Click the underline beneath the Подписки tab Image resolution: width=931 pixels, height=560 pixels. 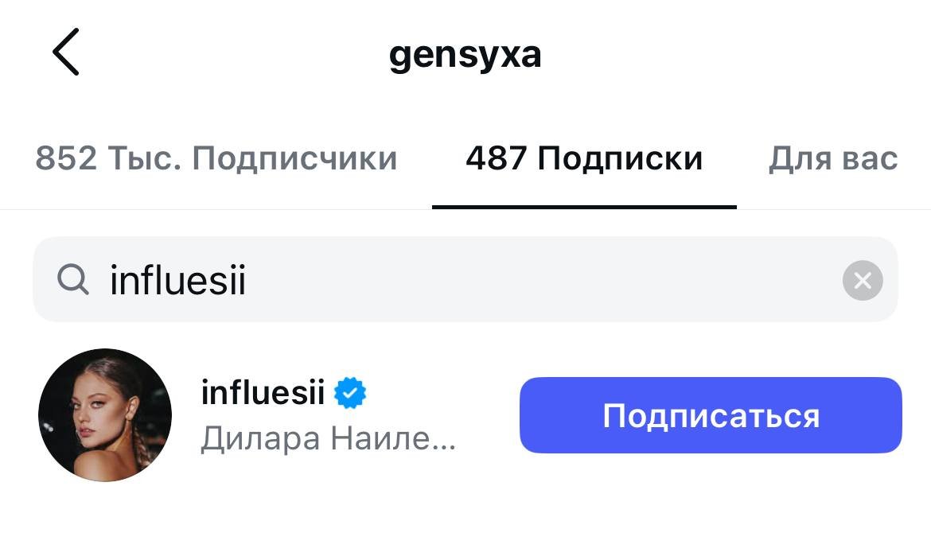(584, 207)
